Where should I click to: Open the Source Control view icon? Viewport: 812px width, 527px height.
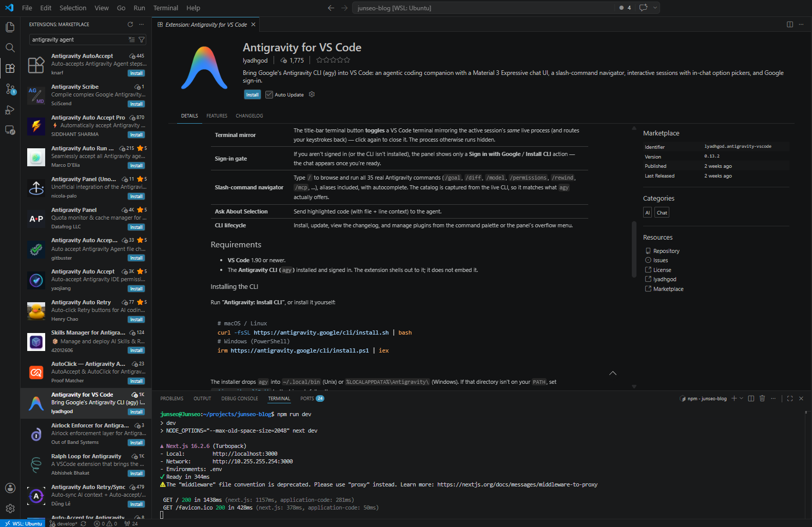click(10, 89)
